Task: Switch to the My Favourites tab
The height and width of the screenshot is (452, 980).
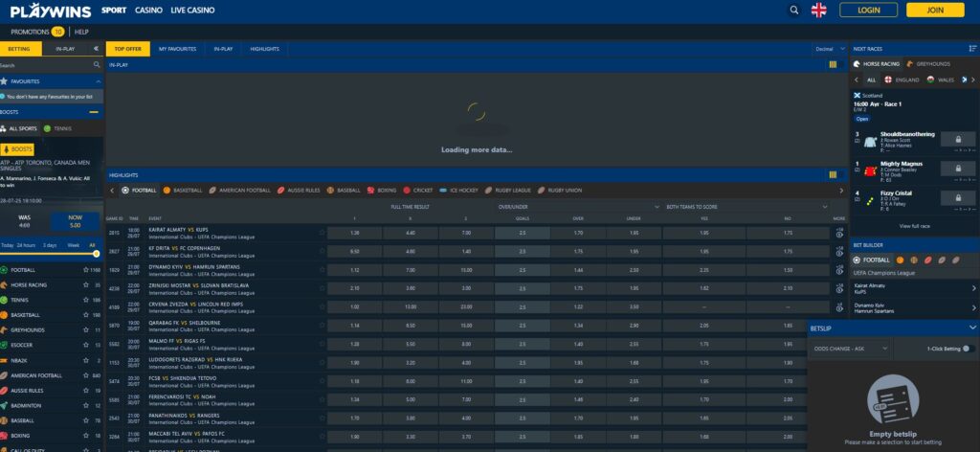Action: tap(177, 49)
